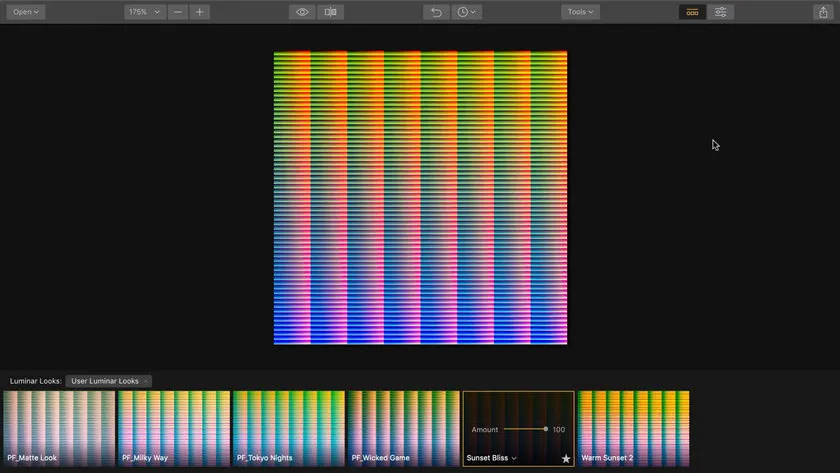840x473 pixels.
Task: Apply the PF_Matte Look preset
Action: 59,428
